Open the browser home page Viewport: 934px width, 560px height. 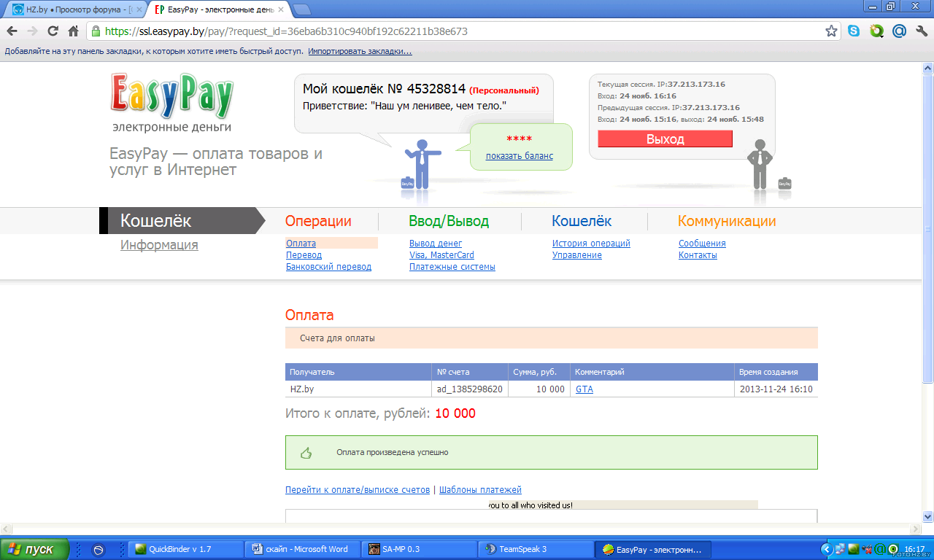click(73, 31)
